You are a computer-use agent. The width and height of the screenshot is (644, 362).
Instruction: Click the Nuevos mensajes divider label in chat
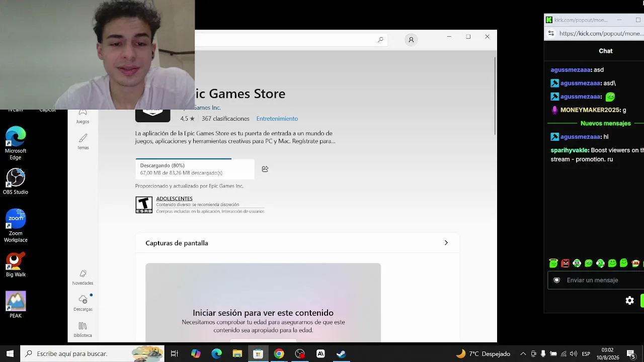605,123
